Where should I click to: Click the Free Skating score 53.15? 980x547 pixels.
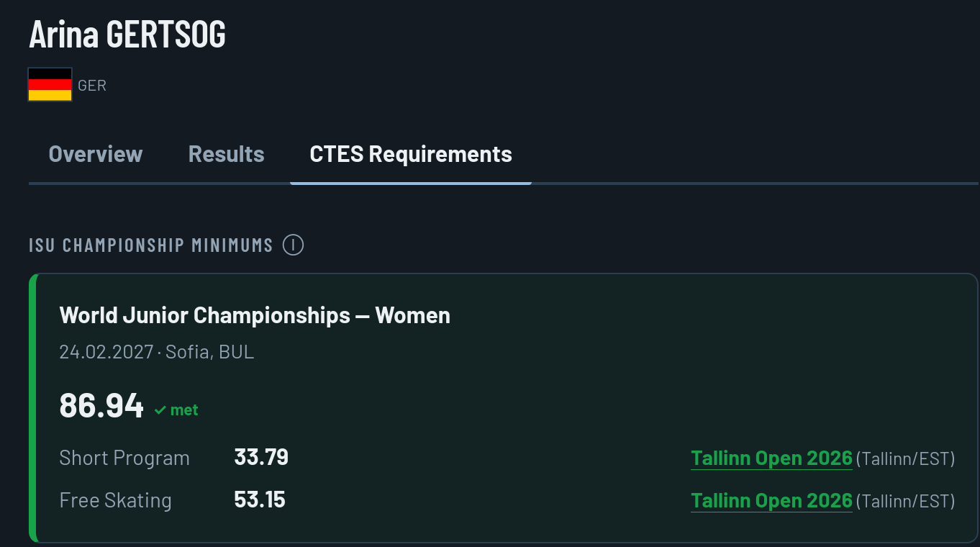coord(260,499)
